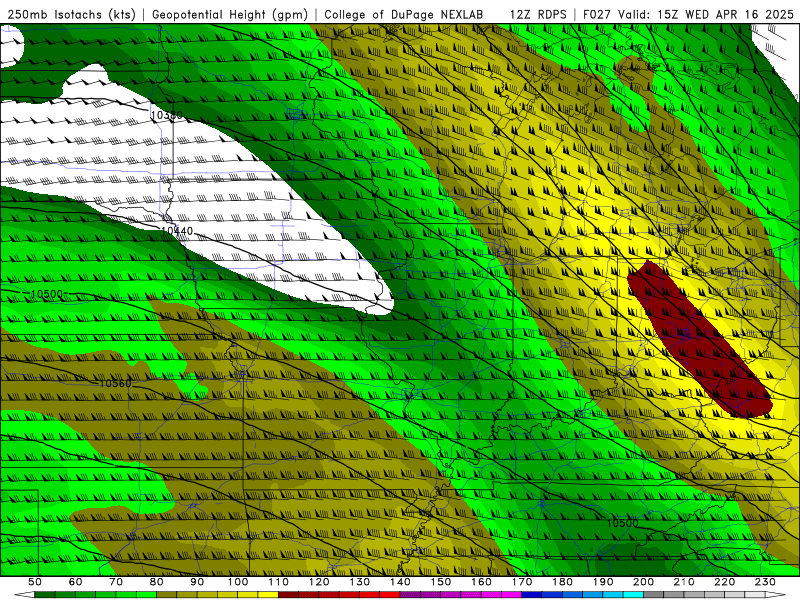This screenshot has width=800, height=600.
Task: Click the cyan swatch just before 200
Action: tap(634, 595)
